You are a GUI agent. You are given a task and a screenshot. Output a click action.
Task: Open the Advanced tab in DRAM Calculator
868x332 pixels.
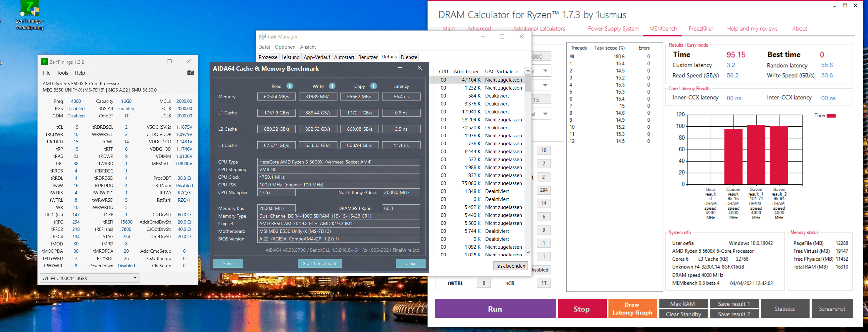(479, 29)
